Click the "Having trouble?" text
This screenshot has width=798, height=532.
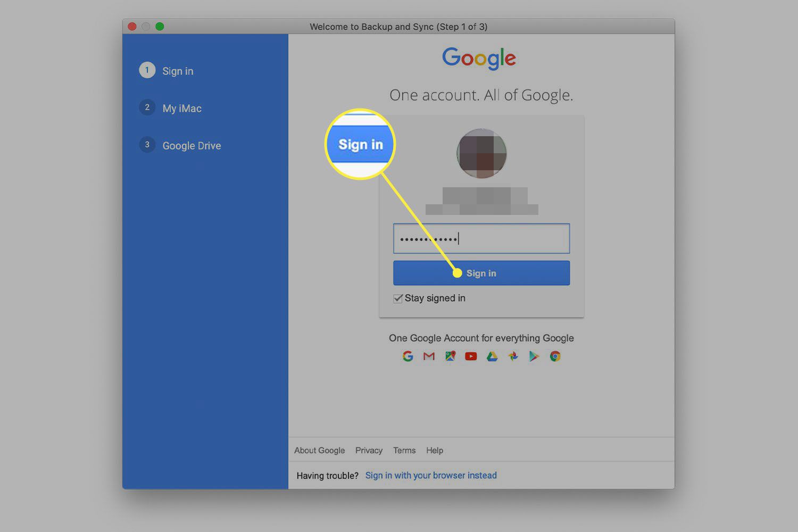328,476
